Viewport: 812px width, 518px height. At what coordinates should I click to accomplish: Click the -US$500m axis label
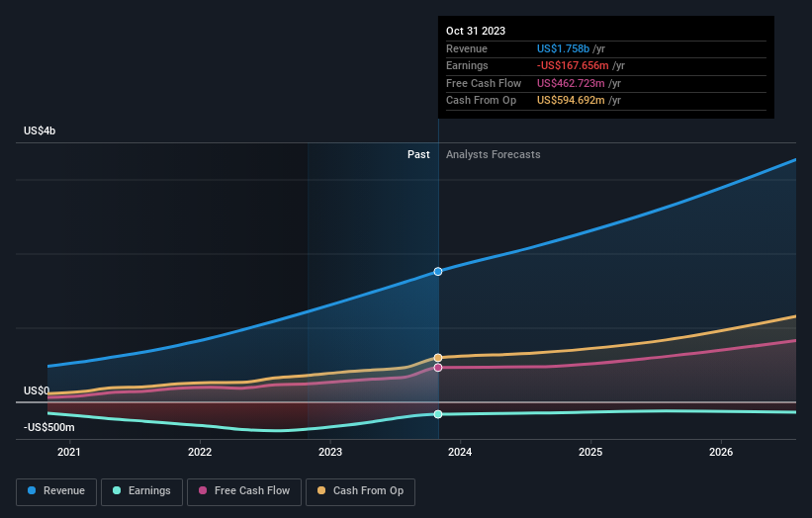[49, 427]
